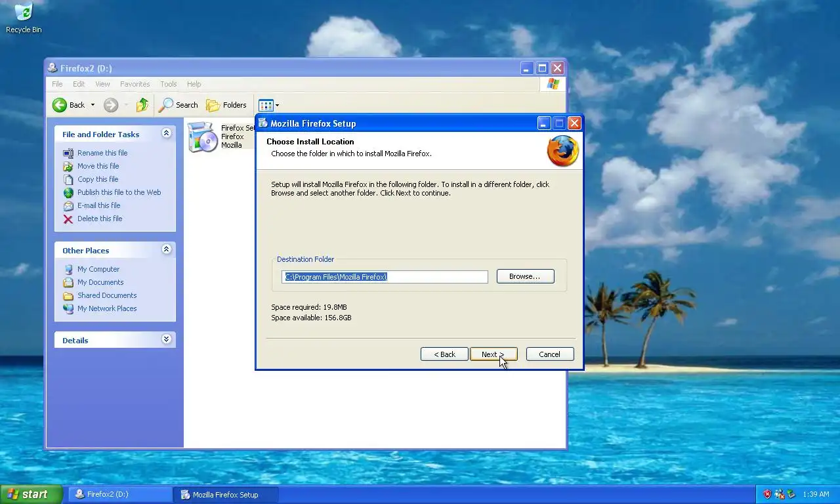Image resolution: width=840 pixels, height=504 pixels.
Task: Click the Shared Documents link
Action: tap(107, 295)
